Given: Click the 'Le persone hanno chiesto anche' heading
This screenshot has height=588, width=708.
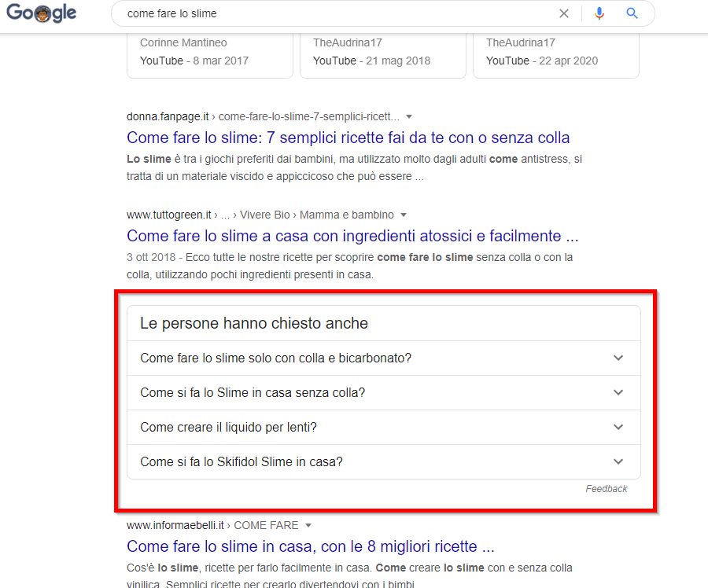Looking at the screenshot, I should pyautogui.click(x=254, y=323).
